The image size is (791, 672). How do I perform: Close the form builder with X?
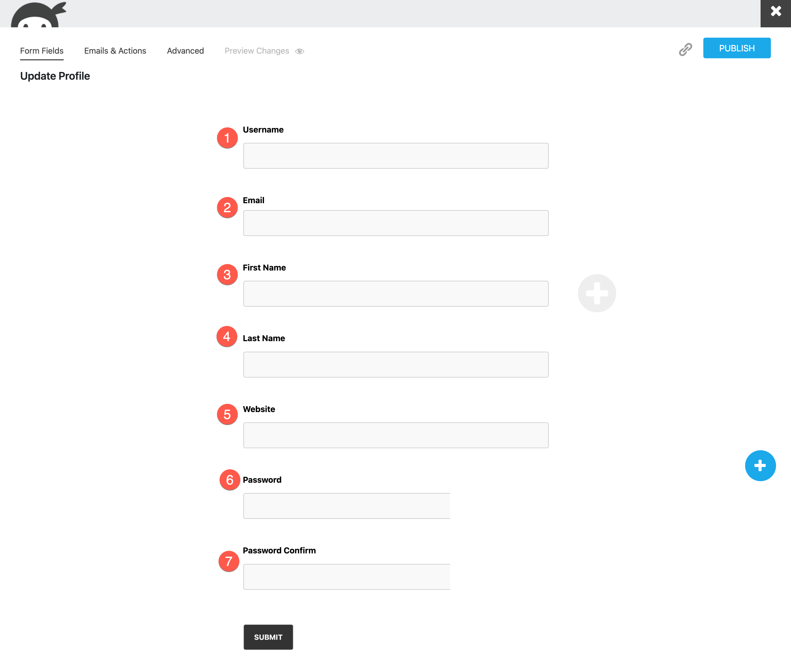(775, 11)
